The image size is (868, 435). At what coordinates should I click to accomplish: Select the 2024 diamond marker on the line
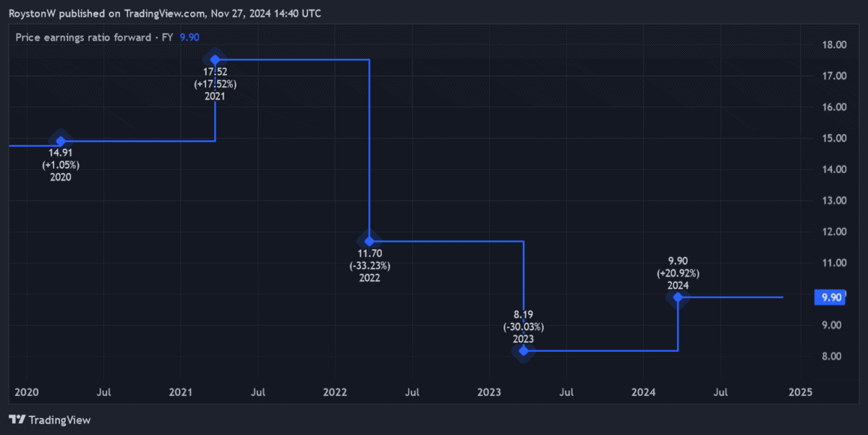(x=678, y=297)
